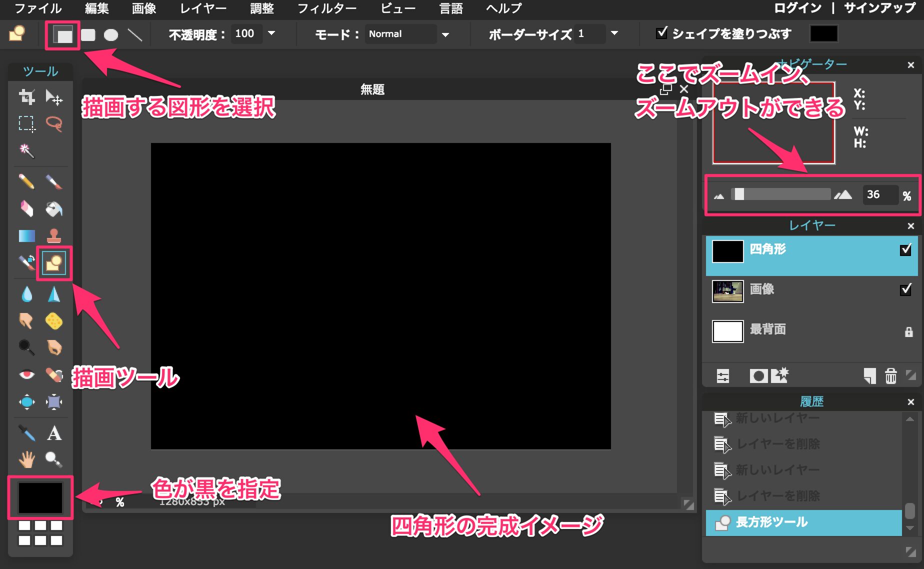The width and height of the screenshot is (924, 569).
Task: Open the レイヤー menu
Action: pyautogui.click(x=203, y=8)
